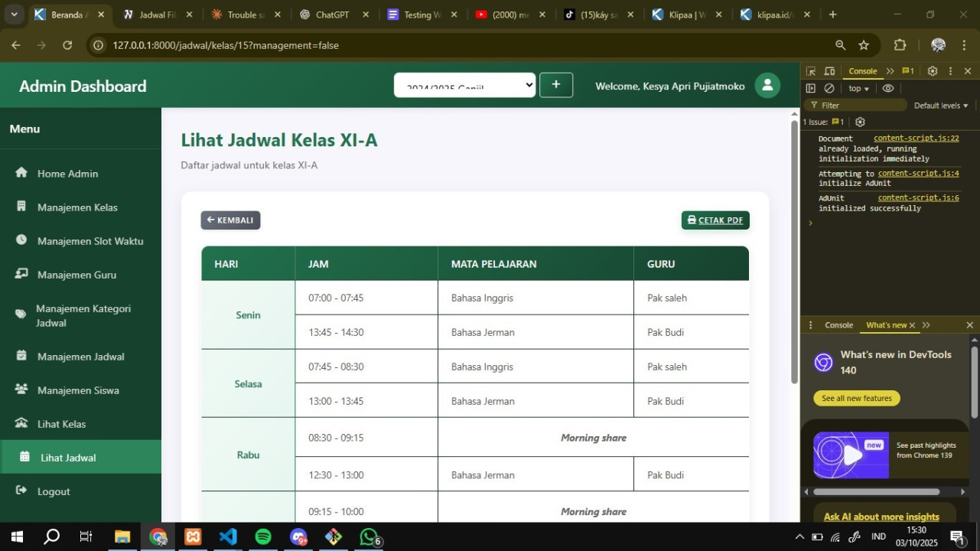The width and height of the screenshot is (980, 551).
Task: Open the top JavaScript context dropdown
Action: (x=859, y=89)
